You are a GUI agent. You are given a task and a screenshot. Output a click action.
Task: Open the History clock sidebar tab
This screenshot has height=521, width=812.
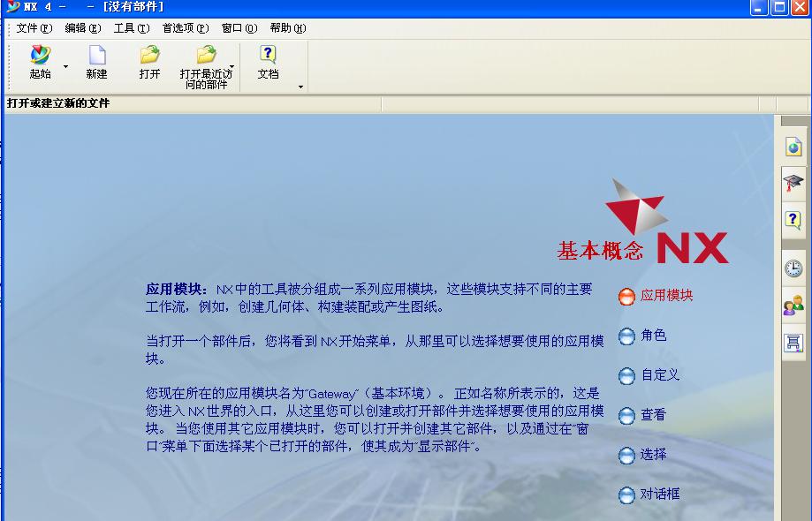coord(793,268)
